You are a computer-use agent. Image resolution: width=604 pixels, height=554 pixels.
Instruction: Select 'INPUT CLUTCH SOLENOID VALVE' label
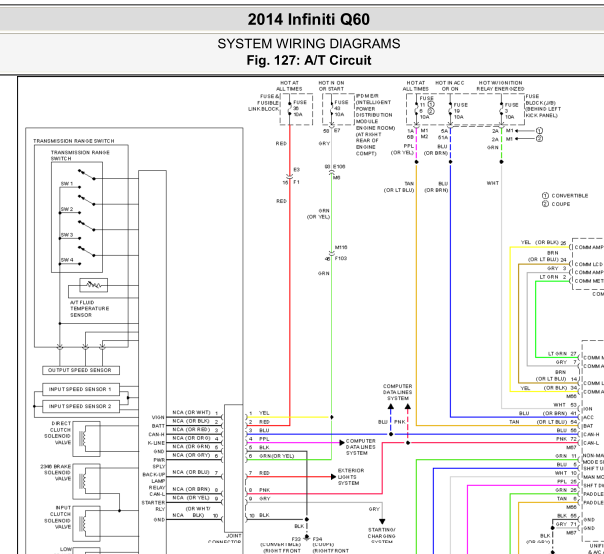(x=58, y=517)
